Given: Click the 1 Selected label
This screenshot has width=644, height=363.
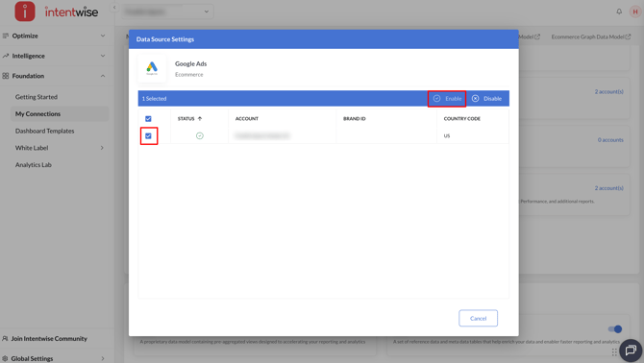Looking at the screenshot, I should pyautogui.click(x=154, y=99).
